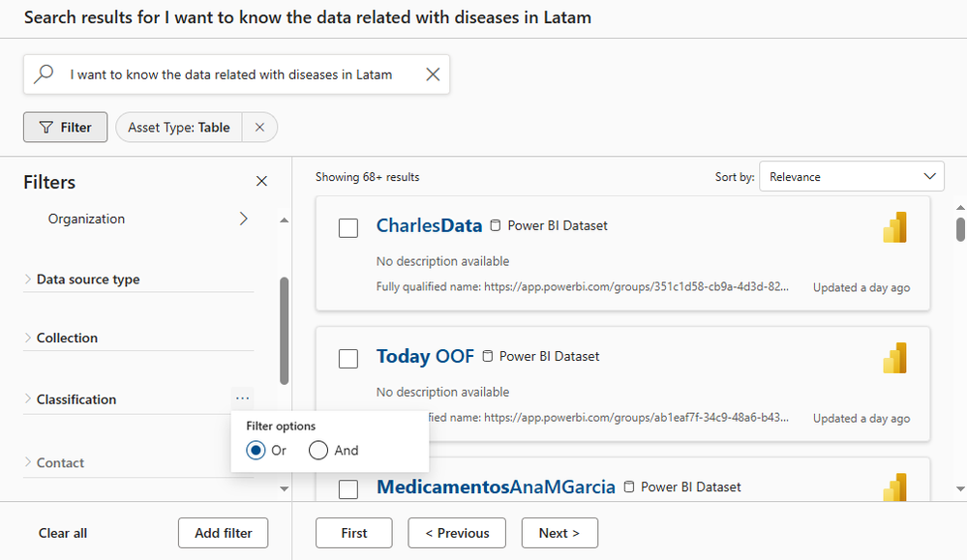Screen dimensions: 967x560
Task: Go to the Next results page
Action: 559,533
